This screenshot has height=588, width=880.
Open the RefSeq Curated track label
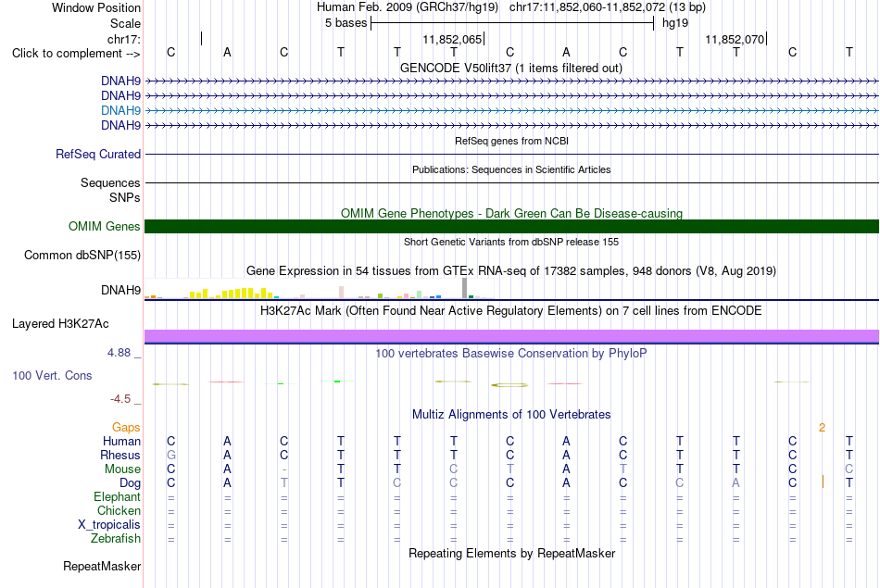(98, 155)
